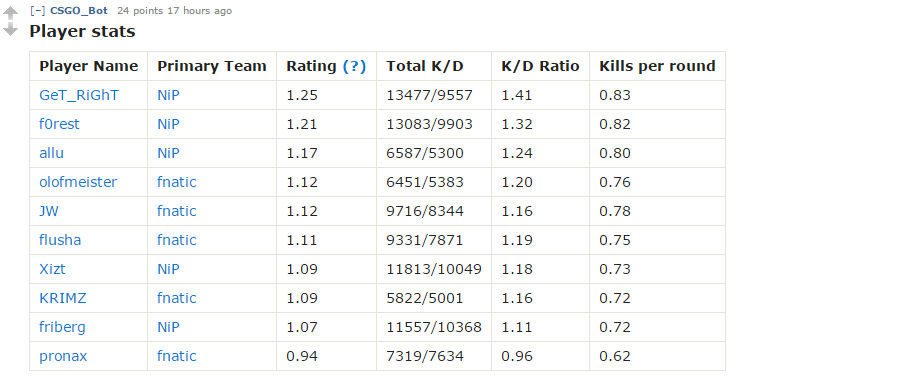Select K/D ratio value 1.24

pos(517,153)
